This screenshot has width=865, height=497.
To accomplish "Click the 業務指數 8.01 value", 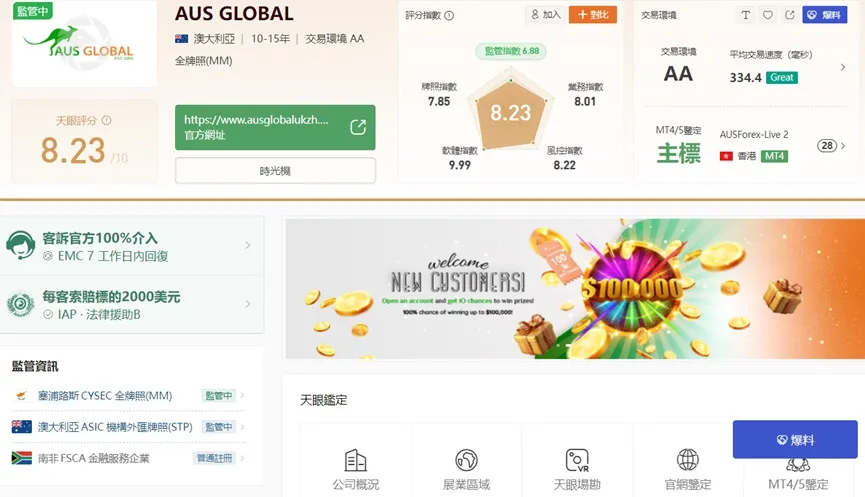I will [585, 101].
